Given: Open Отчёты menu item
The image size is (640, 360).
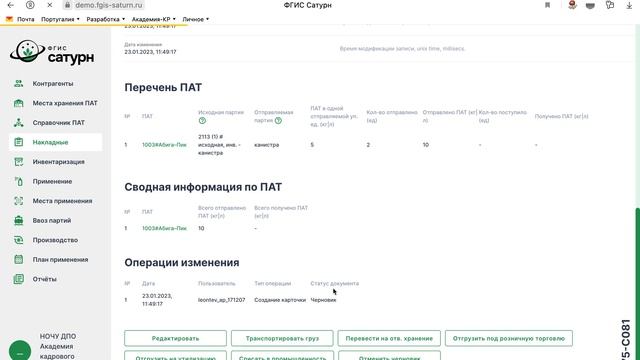Looking at the screenshot, I should (x=44, y=279).
